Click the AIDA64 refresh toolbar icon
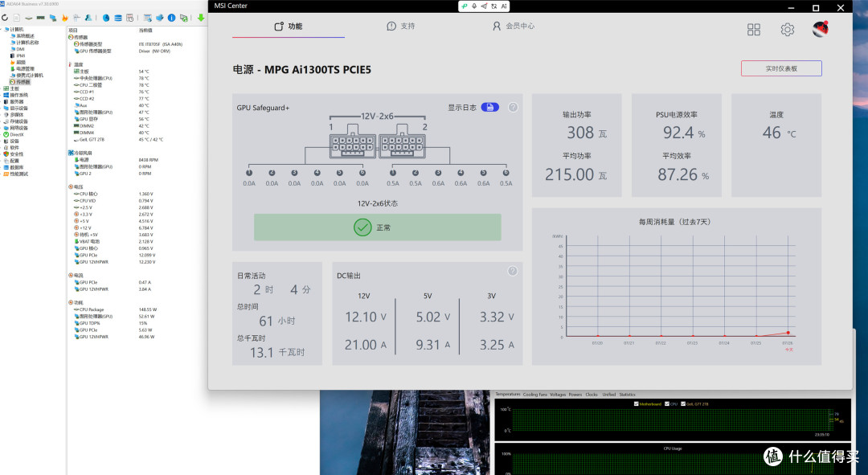 pos(5,18)
